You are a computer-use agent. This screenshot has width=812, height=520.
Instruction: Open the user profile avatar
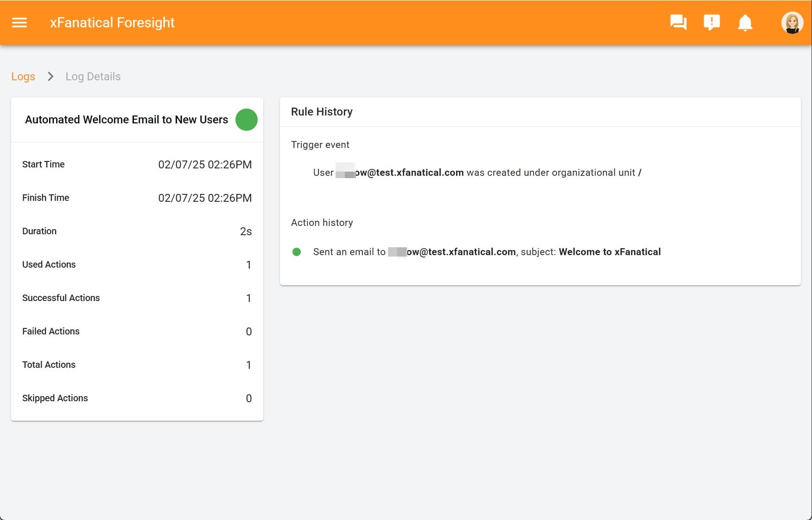click(x=792, y=23)
